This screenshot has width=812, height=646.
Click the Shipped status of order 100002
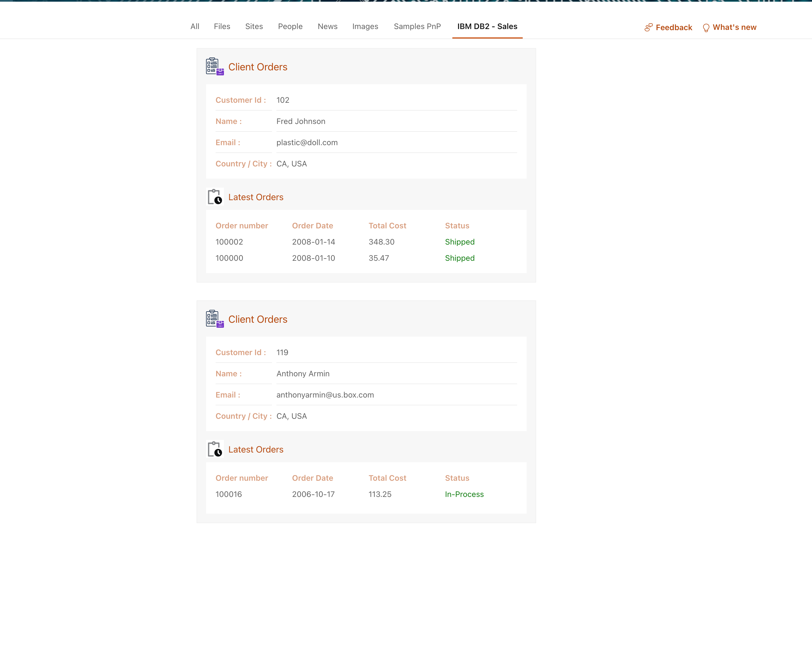point(460,242)
